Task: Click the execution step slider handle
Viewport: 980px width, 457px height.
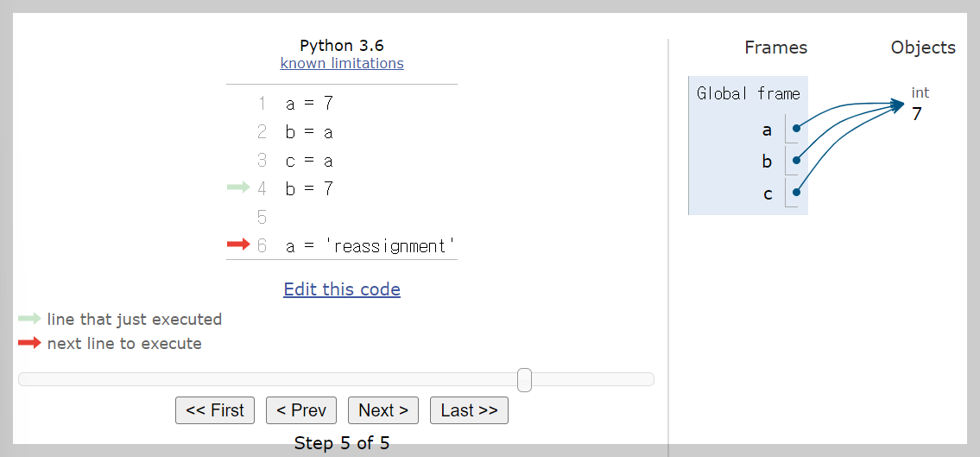Action: [x=524, y=379]
